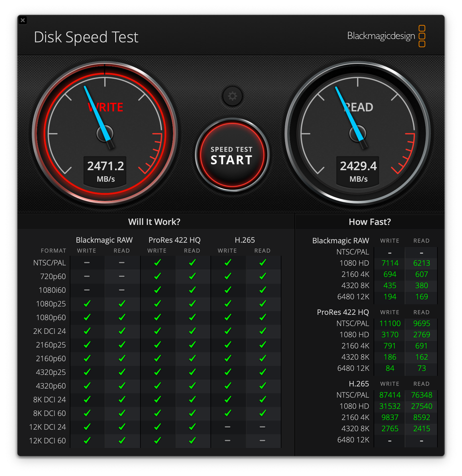This screenshot has height=476, width=462.
Task: Click the 8K DCI 24 format label
Action: click(x=50, y=399)
